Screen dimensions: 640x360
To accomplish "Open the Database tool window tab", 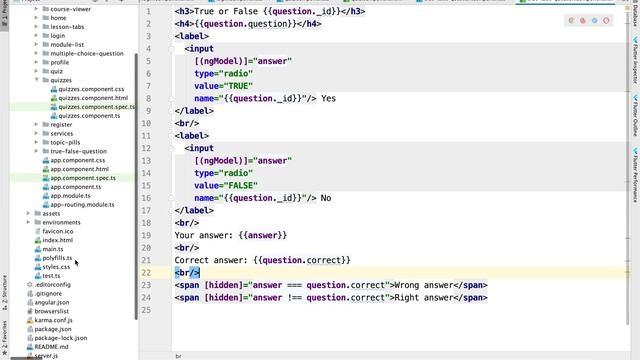I will pyautogui.click(x=635, y=15).
